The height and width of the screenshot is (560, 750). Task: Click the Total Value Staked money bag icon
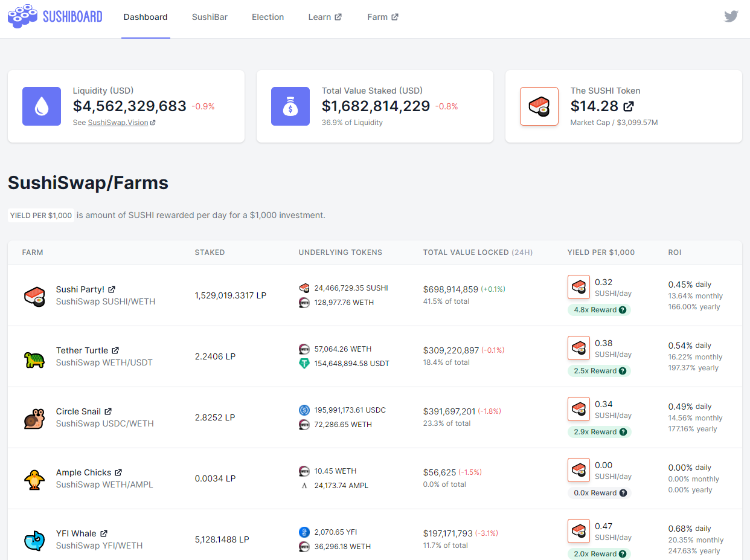290,106
